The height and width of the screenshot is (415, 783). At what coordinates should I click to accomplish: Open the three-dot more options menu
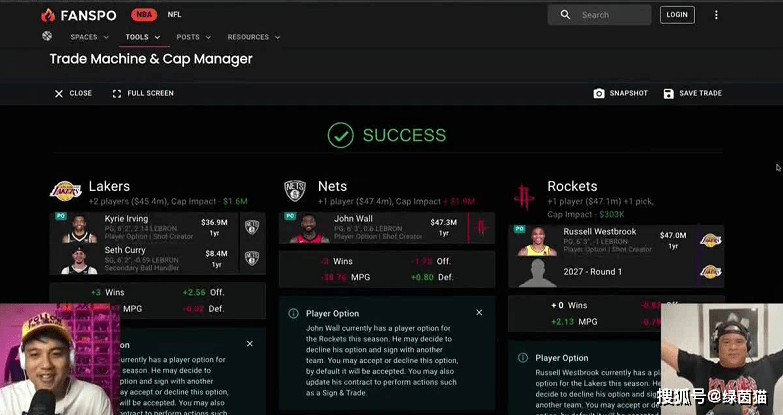pos(716,15)
